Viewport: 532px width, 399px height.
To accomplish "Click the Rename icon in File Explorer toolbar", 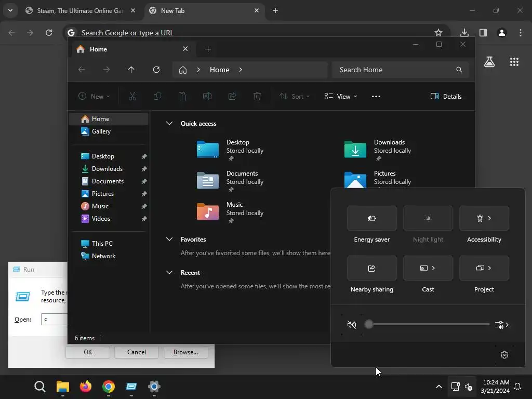I will point(207,96).
